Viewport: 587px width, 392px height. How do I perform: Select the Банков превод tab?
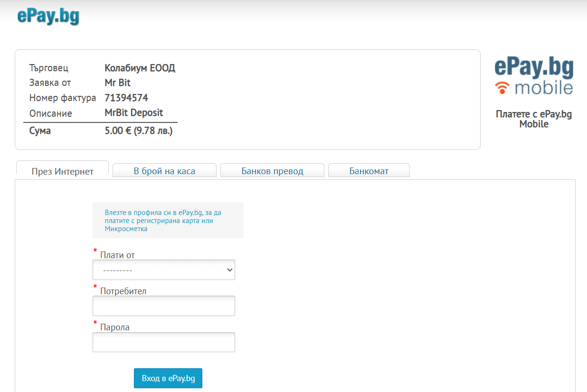pyautogui.click(x=272, y=171)
